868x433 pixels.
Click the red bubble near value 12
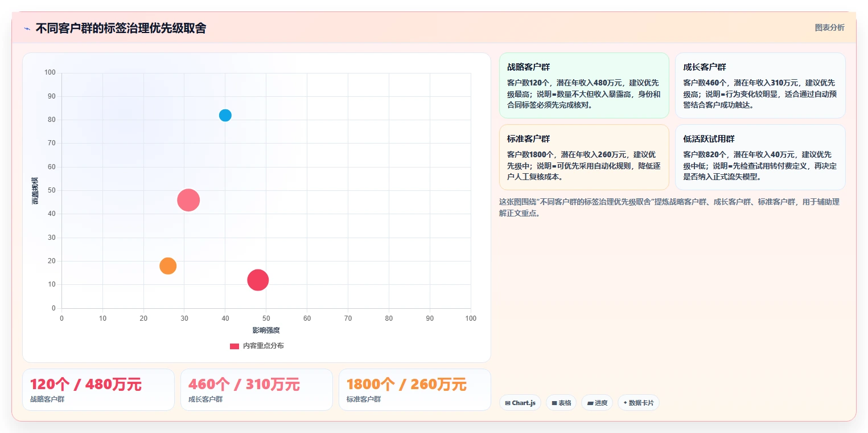[x=258, y=280]
